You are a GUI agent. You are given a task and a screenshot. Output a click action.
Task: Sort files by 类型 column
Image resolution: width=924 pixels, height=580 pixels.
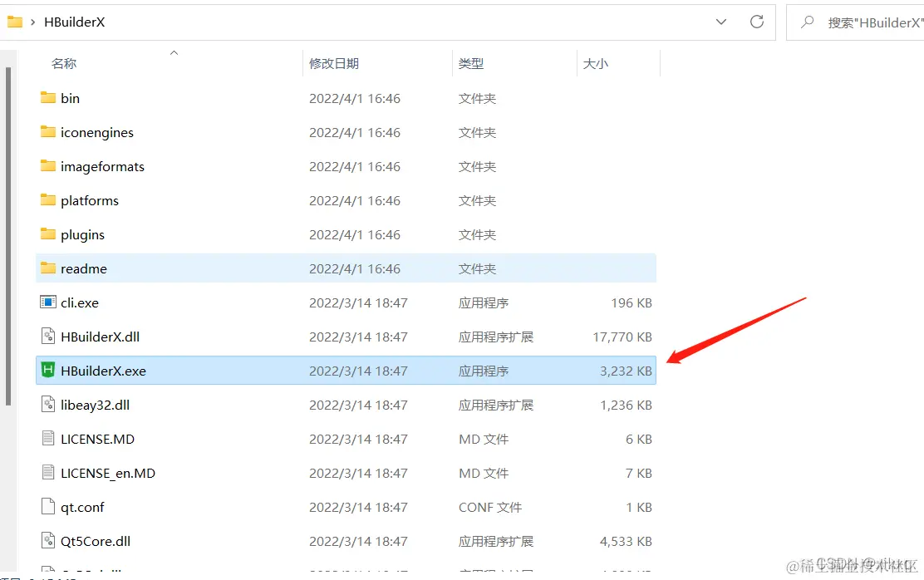471,63
